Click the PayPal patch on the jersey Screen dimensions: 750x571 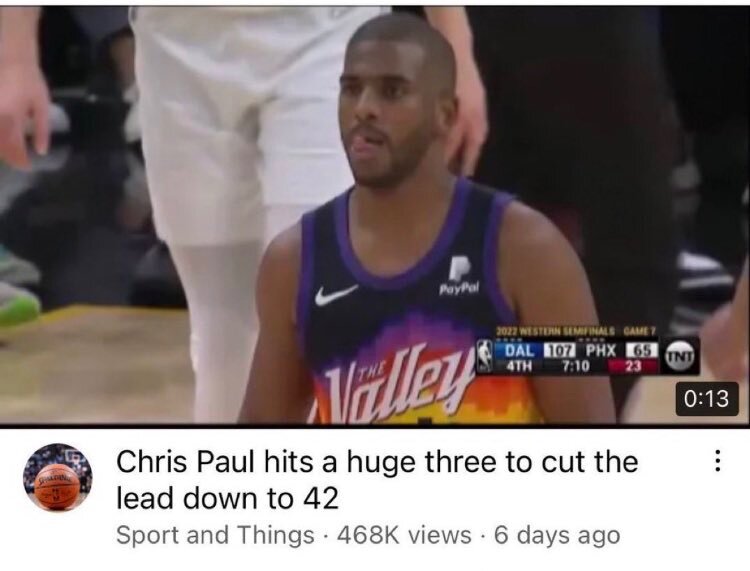tap(459, 276)
